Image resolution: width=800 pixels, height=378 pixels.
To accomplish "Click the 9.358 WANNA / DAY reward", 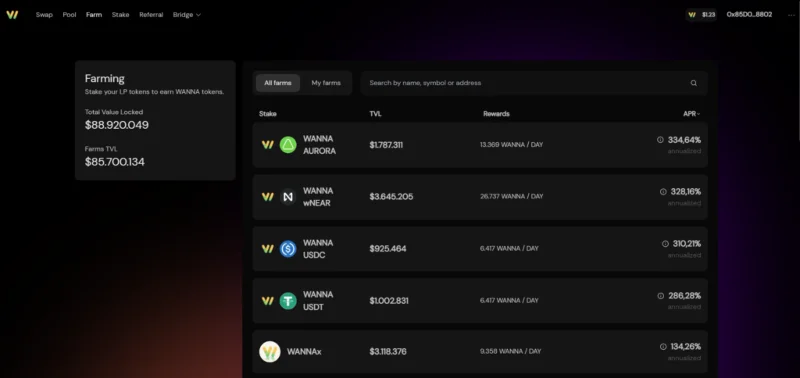I will tap(510, 351).
